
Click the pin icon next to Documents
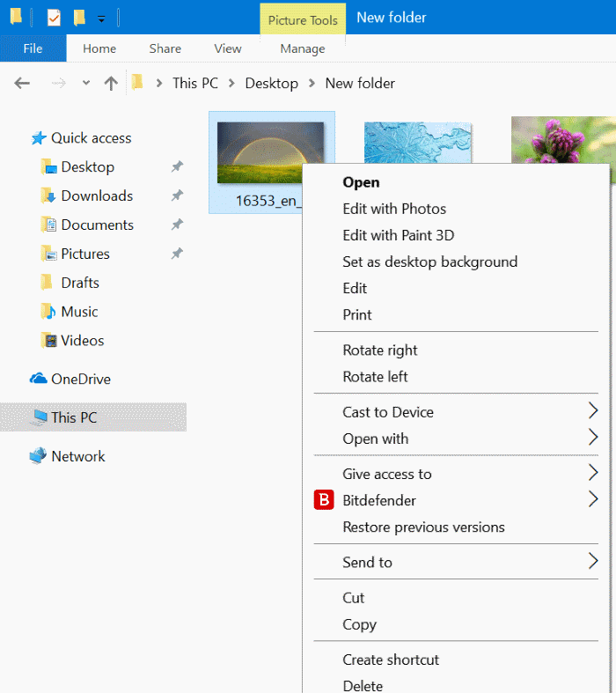(177, 225)
